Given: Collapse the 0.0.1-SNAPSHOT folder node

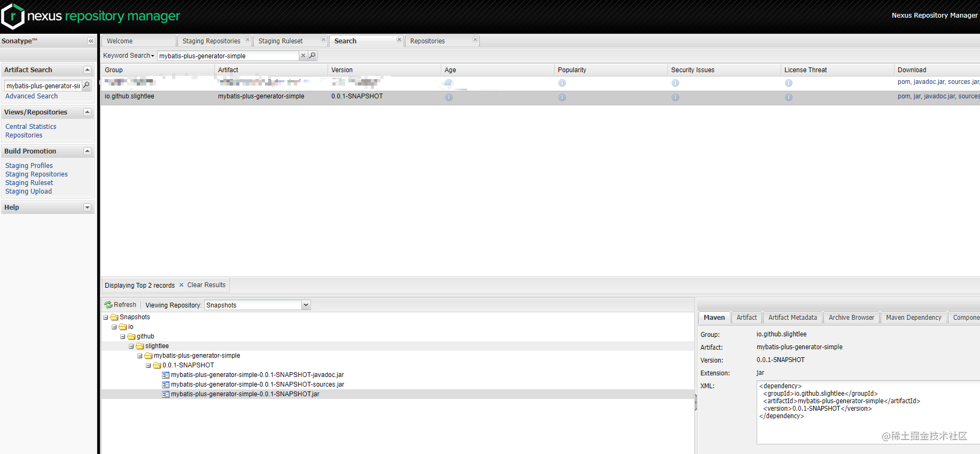Looking at the screenshot, I should tap(149, 366).
